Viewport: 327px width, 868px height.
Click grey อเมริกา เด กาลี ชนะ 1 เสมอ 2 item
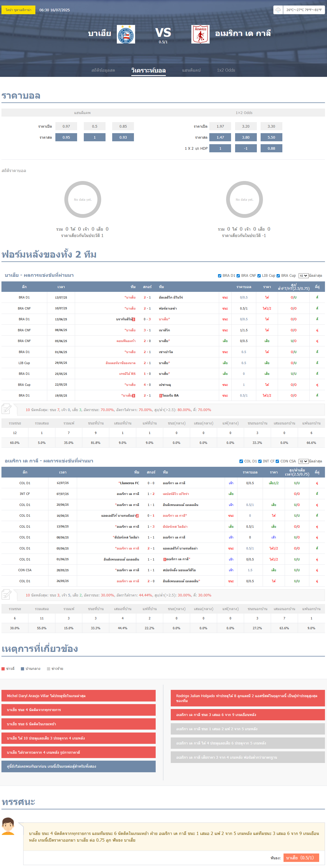coord(248,728)
